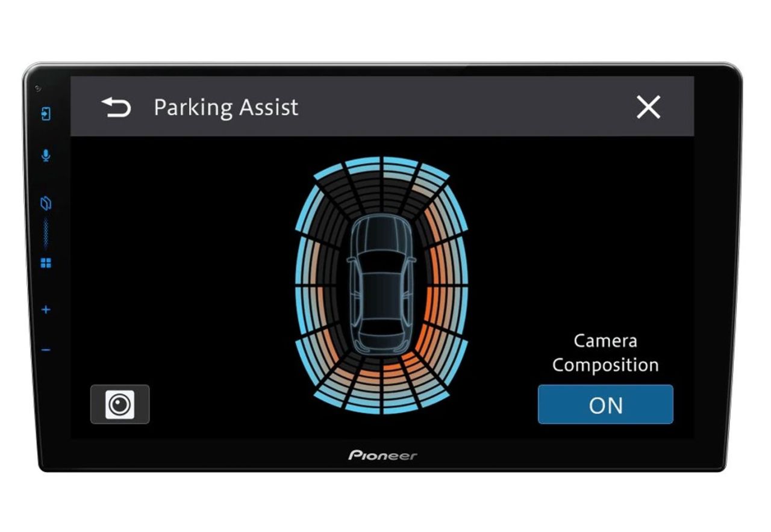
Task: Tap the Parking Assist title bar
Action: (226, 107)
